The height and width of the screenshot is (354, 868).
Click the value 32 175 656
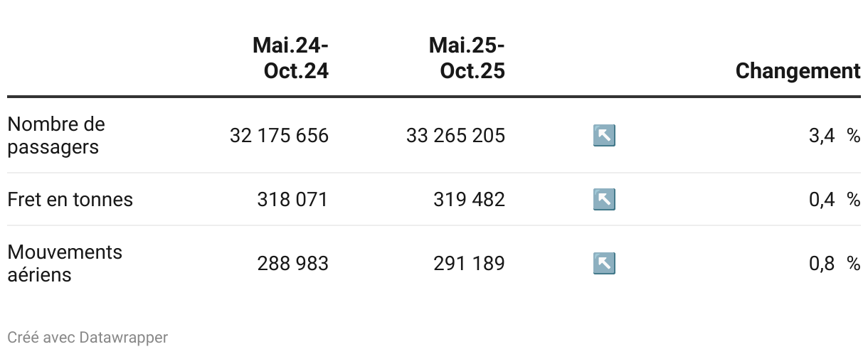coord(279,135)
